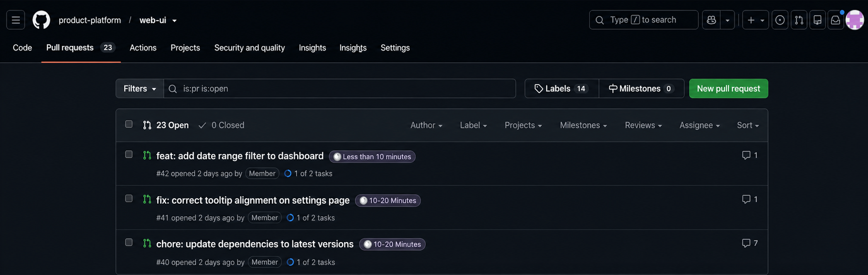Viewport: 868px width, 275px height.
Task: Open 'fix: correct tooltip alignment on settings page'
Action: (x=253, y=200)
